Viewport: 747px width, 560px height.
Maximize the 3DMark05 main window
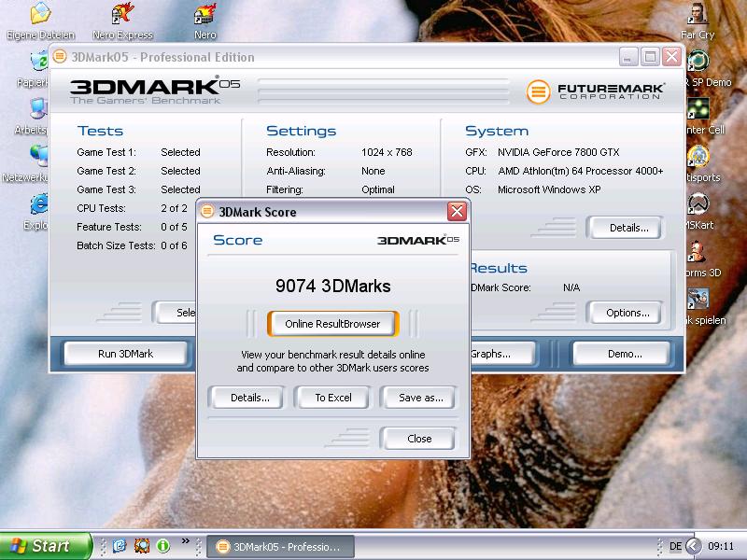coord(650,57)
